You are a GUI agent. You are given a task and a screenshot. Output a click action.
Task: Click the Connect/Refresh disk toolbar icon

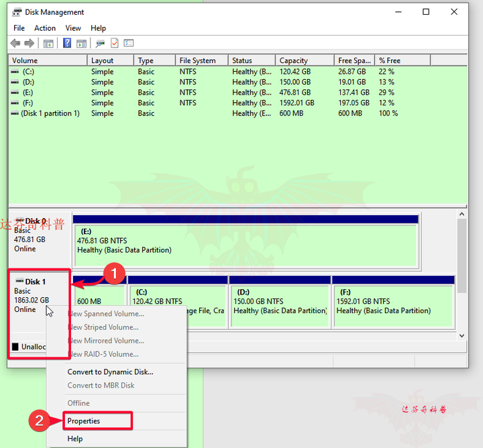pos(100,44)
